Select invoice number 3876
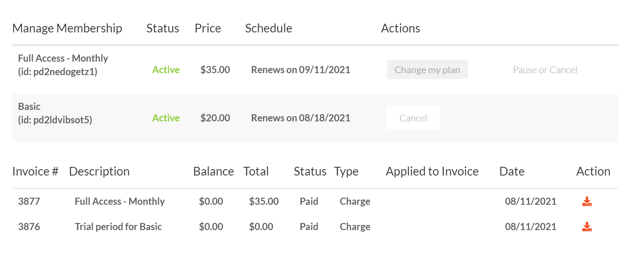644x253 pixels. click(29, 227)
